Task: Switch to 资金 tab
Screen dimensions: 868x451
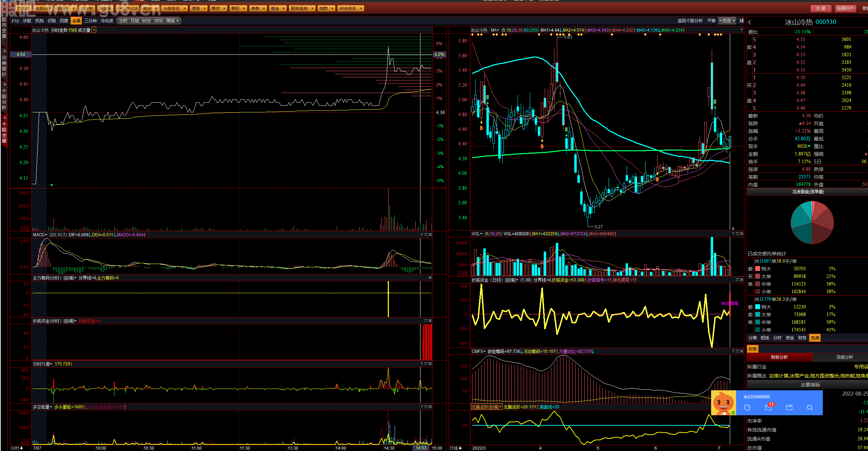Action: coord(790,338)
